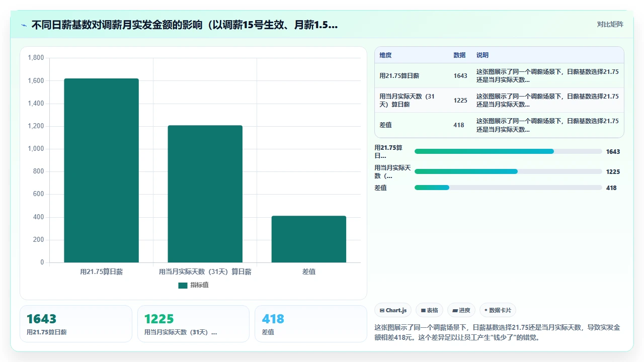Select the 进度 tag

(x=461, y=310)
